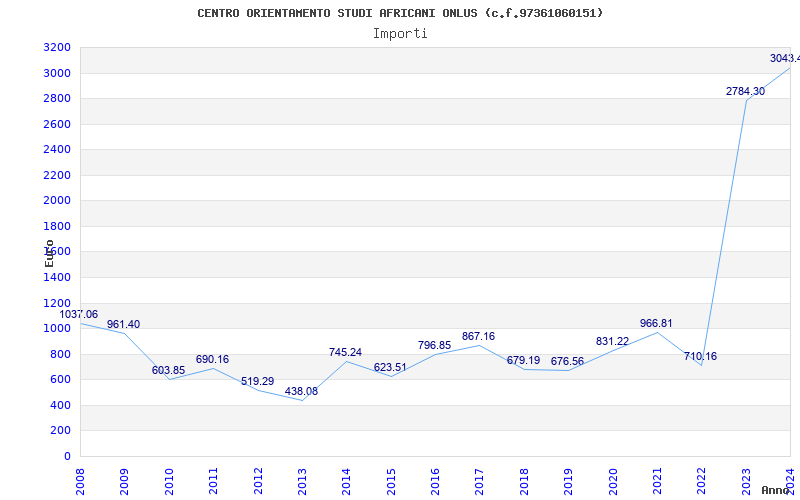Click y-axis tick 2800
Screen dimensions: 800x500
[57, 98]
